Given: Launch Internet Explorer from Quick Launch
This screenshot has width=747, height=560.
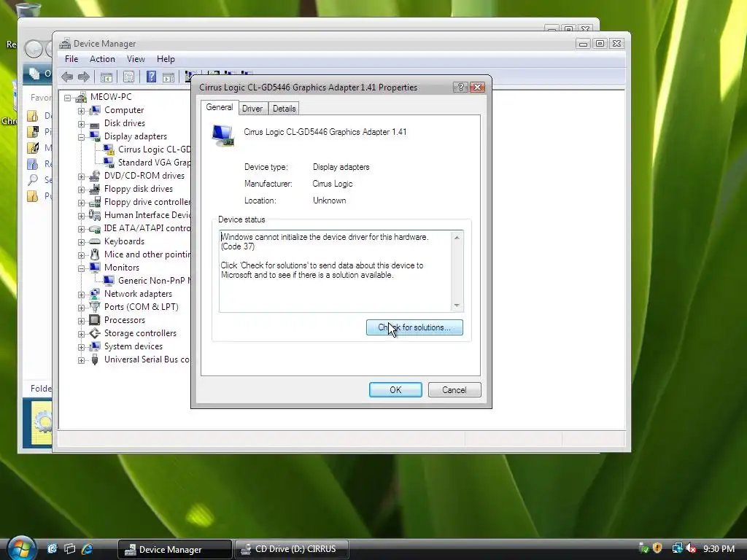Looking at the screenshot, I should click(87, 549).
